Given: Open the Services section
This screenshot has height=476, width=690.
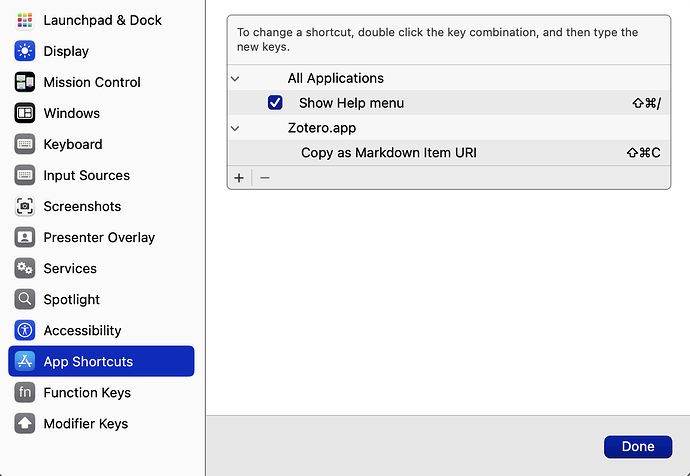Looking at the screenshot, I should pos(70,268).
